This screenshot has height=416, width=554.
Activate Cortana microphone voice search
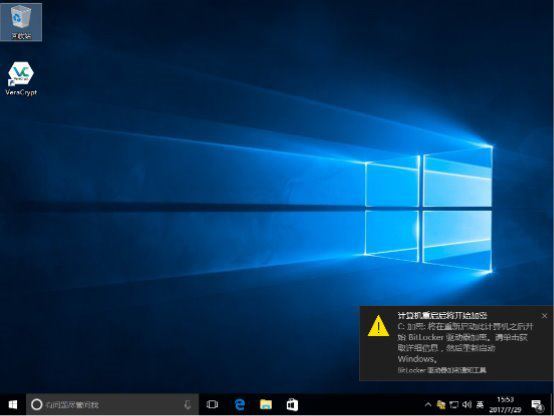[188, 404]
